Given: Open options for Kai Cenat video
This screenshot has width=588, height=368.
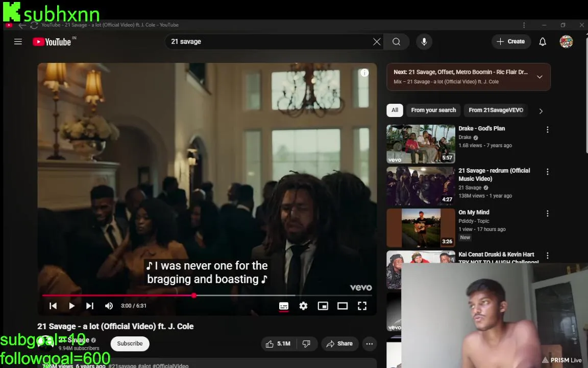Looking at the screenshot, I should tap(548, 256).
